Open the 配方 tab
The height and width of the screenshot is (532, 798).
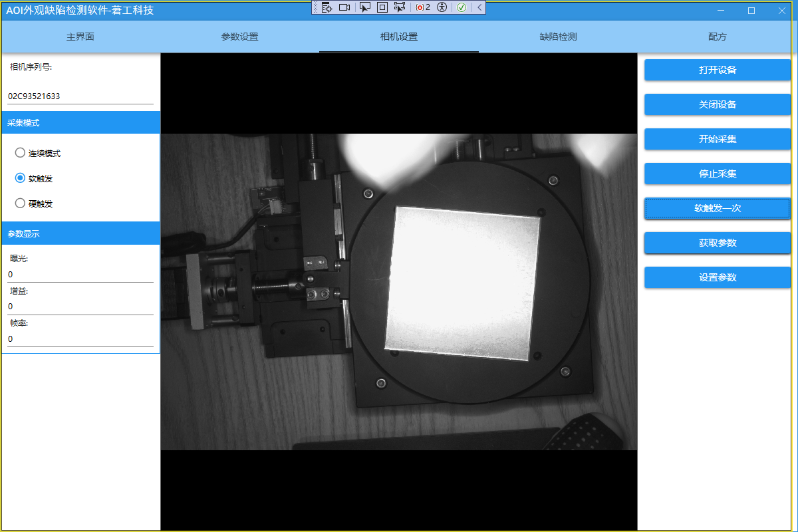click(718, 37)
